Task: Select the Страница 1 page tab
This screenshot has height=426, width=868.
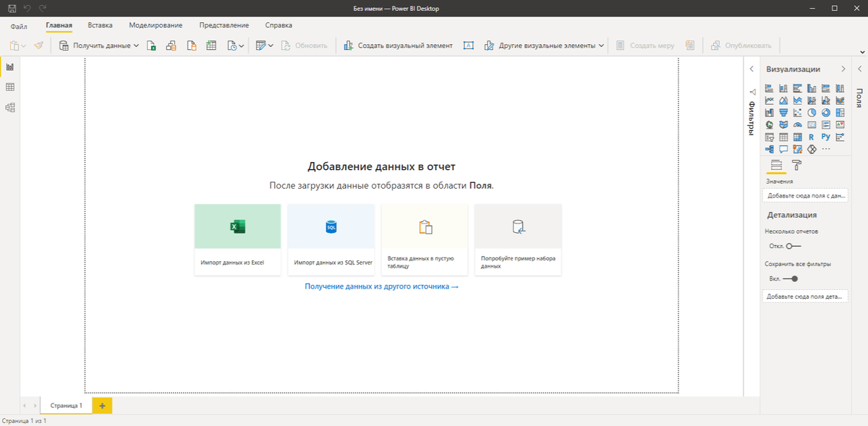Action: [x=67, y=406]
